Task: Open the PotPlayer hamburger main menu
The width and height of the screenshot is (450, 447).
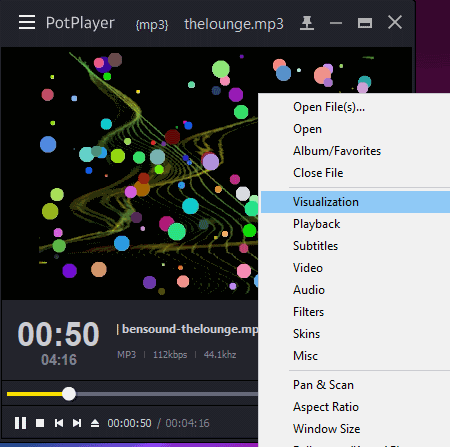Action: [x=27, y=22]
